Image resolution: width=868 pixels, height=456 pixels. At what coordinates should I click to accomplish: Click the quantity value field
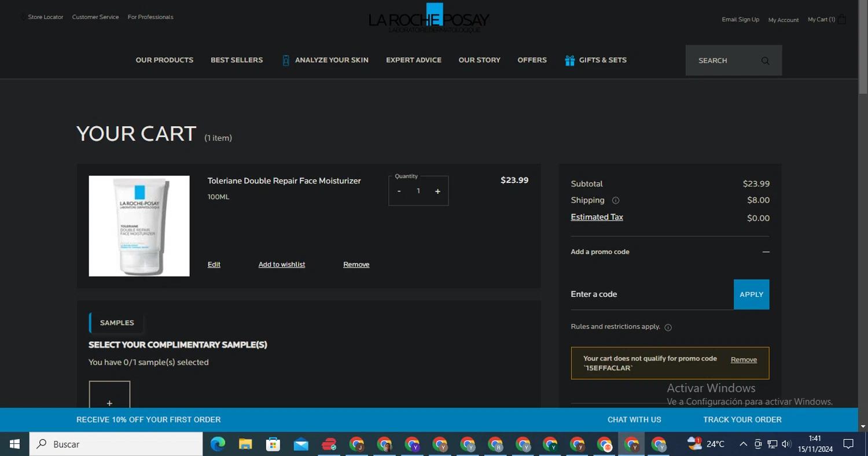(x=418, y=191)
